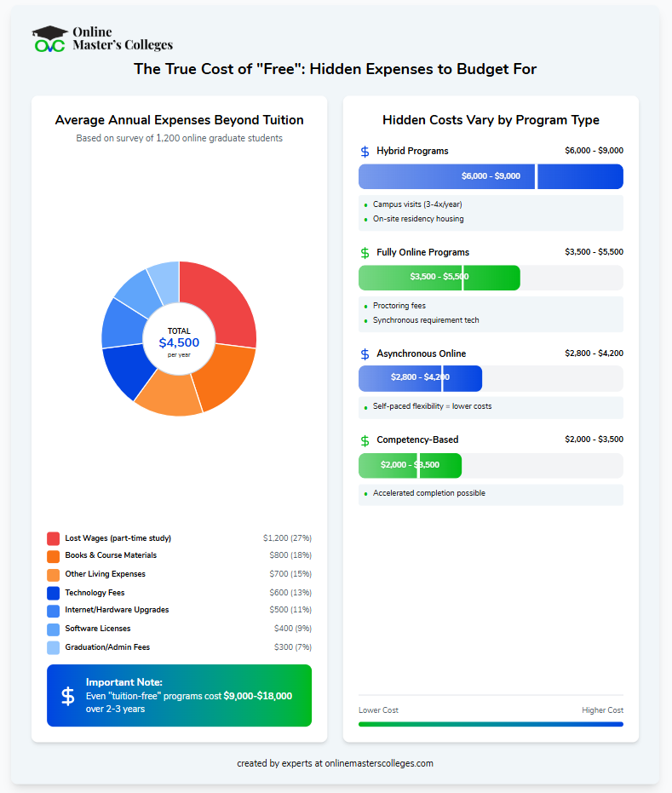Select the Internet/Hardware Upgrades legend swatch
672x793 pixels.
tap(53, 611)
